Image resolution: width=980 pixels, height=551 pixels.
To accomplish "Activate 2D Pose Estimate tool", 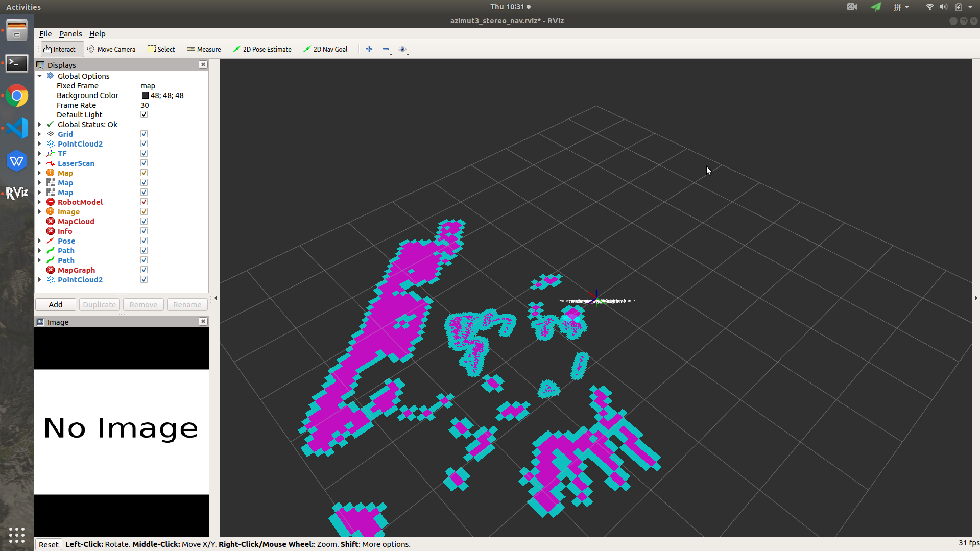I will (x=262, y=49).
